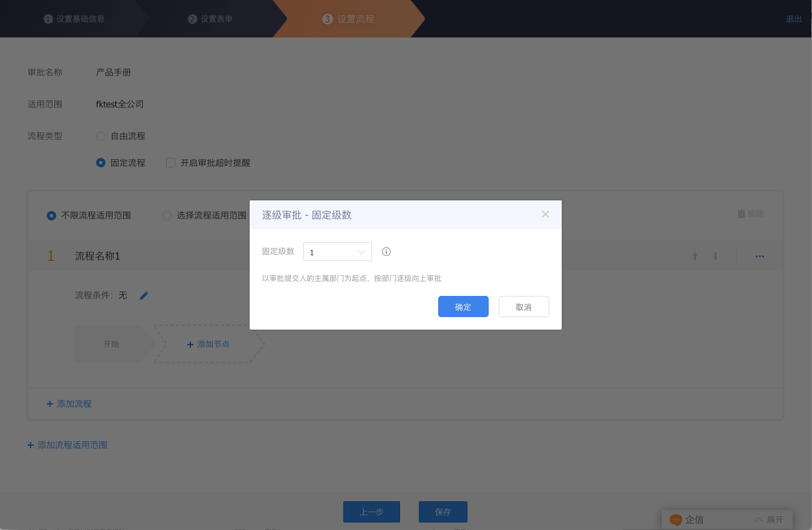
Task: Click the 保存 button
Action: [443, 512]
